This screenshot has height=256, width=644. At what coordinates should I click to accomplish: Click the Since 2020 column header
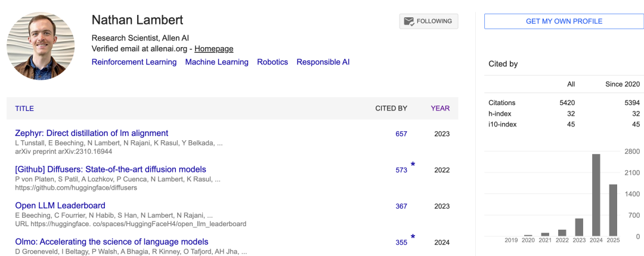point(623,84)
